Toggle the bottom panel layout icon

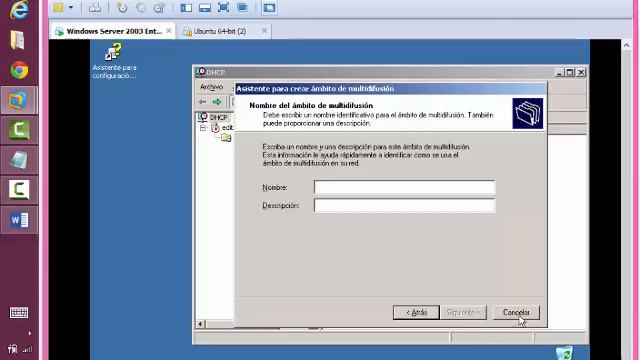tap(205, 7)
